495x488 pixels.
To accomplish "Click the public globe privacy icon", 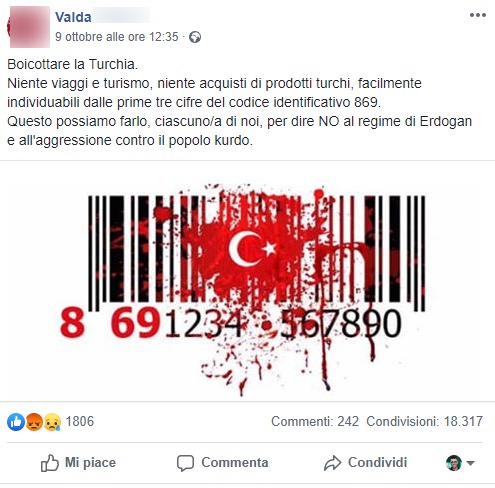I will 195,37.
